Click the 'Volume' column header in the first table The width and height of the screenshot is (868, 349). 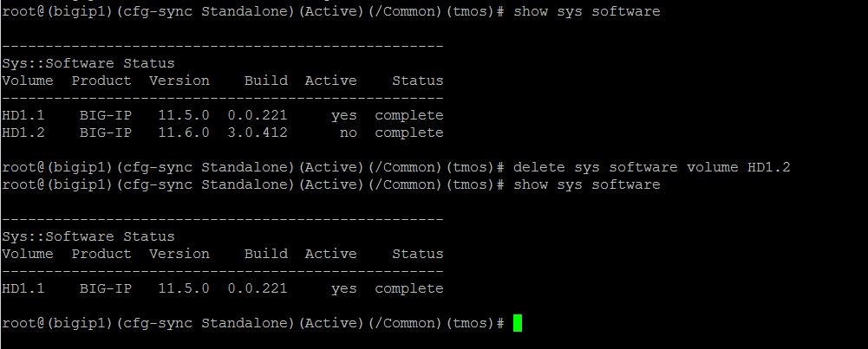point(27,81)
